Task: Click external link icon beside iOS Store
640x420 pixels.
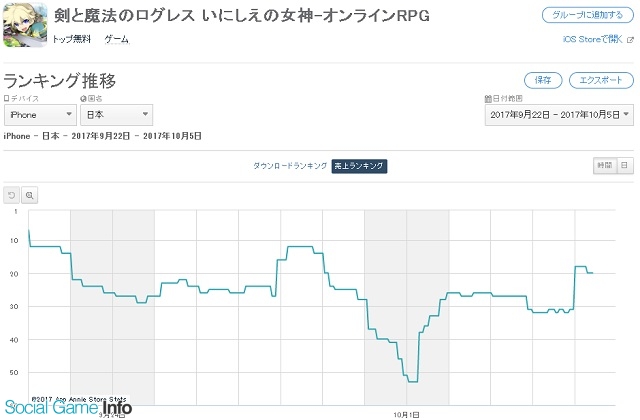Action: click(630, 40)
